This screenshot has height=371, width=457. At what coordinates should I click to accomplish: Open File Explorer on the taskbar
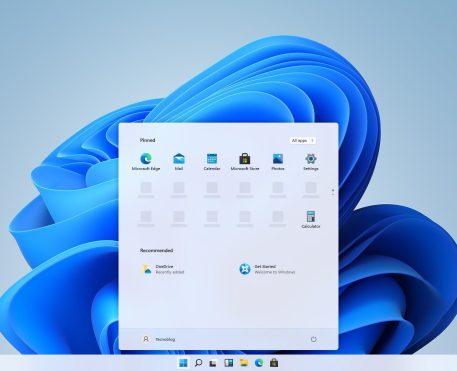coord(244,363)
